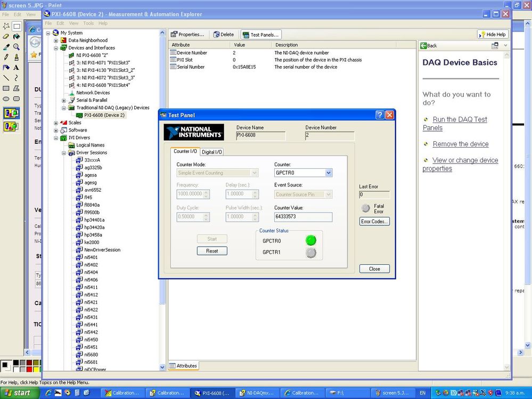The image size is (532, 399).
Task: Select the Ellipse tool in Paint
Action: [6, 99]
